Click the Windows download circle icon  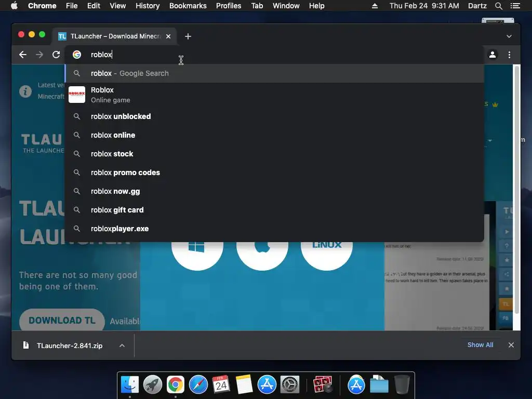[x=197, y=255]
